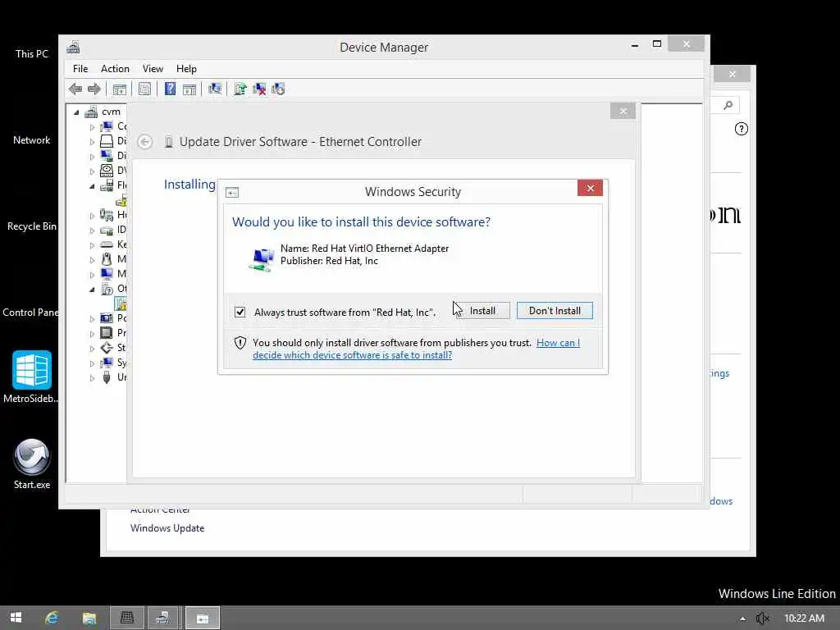
Task: Switch to the Device Manager taskbar button
Action: pyautogui.click(x=163, y=618)
